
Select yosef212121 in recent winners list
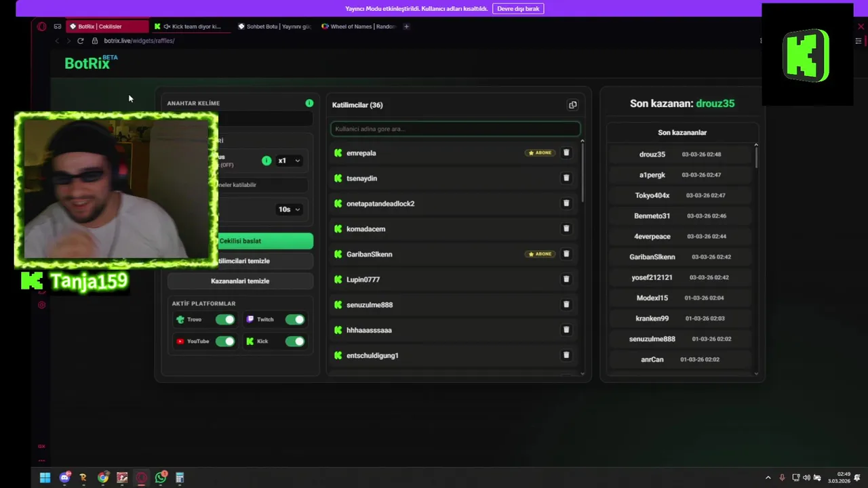(x=680, y=277)
